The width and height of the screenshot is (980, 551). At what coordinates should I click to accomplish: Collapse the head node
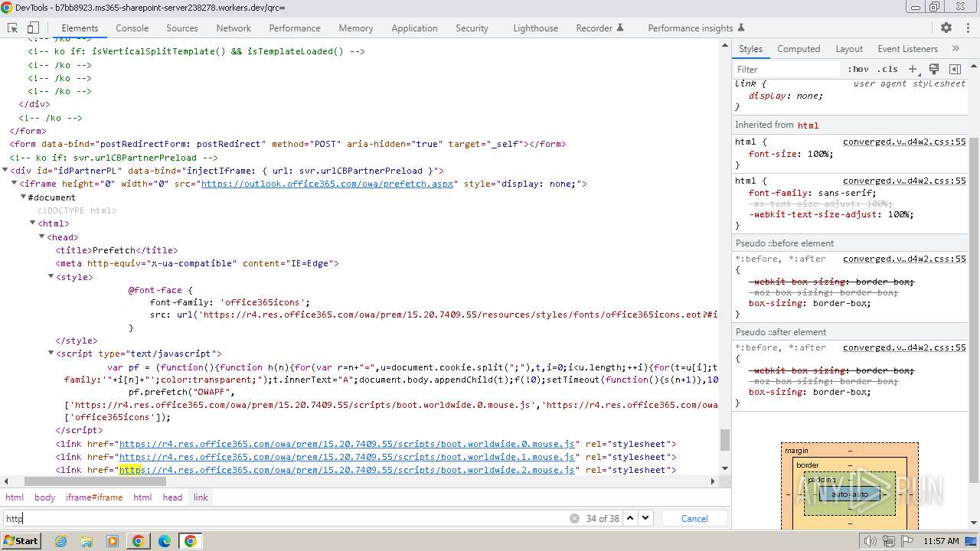(42, 237)
